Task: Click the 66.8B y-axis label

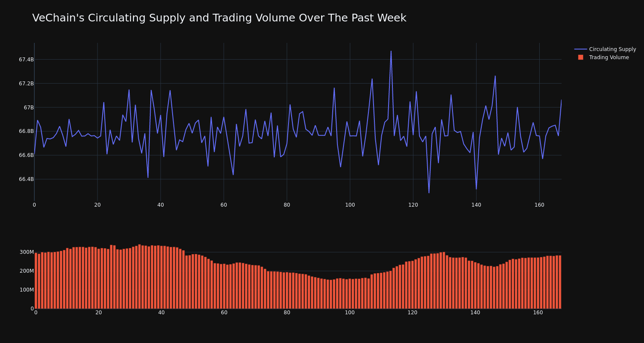Action: click(26, 131)
